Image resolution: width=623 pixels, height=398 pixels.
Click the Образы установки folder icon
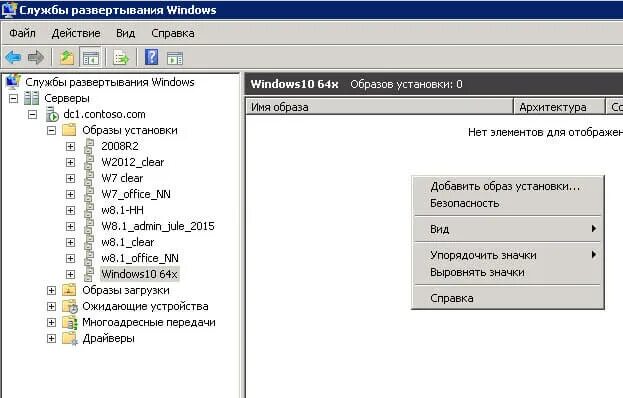tap(69, 130)
